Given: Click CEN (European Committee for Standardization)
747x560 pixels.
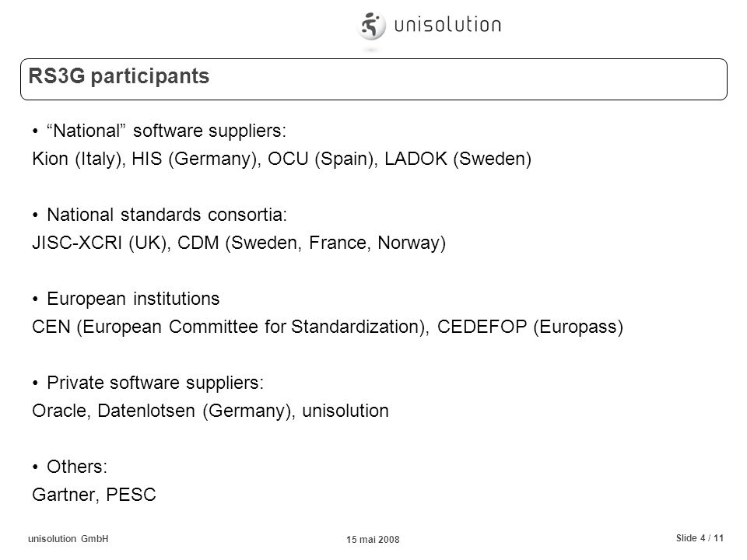Looking at the screenshot, I should click(x=230, y=327).
